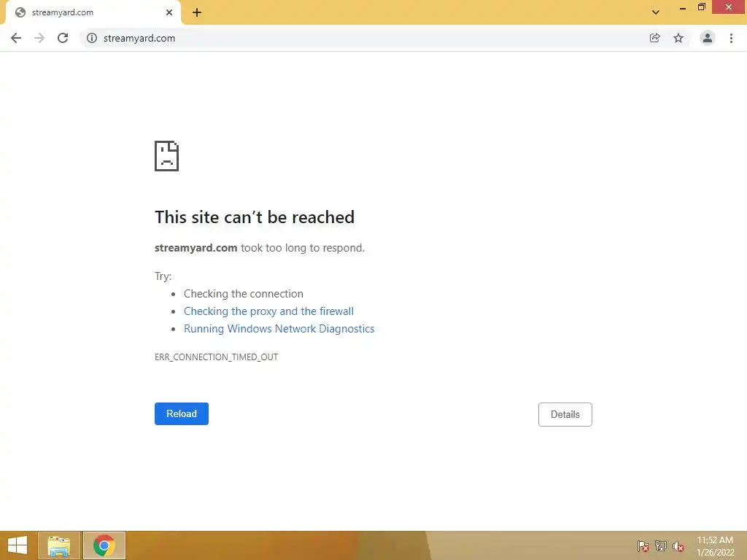Screen dimensions: 747x560
Task: Open Chrome's three-dot menu
Action: pyautogui.click(x=731, y=38)
